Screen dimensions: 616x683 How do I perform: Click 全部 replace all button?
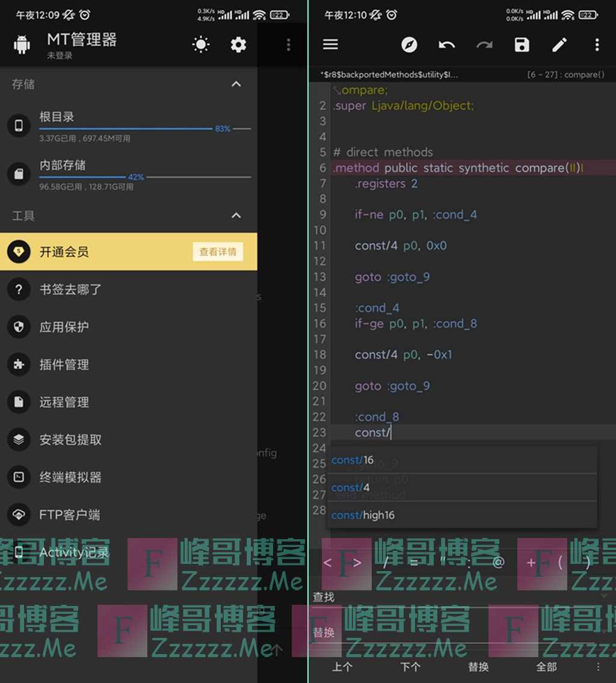coord(546,666)
